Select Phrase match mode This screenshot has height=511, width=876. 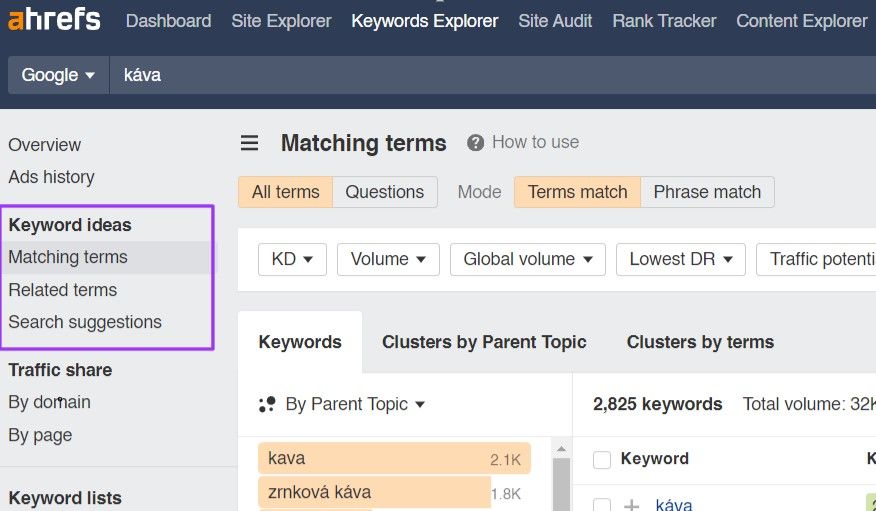pos(707,192)
